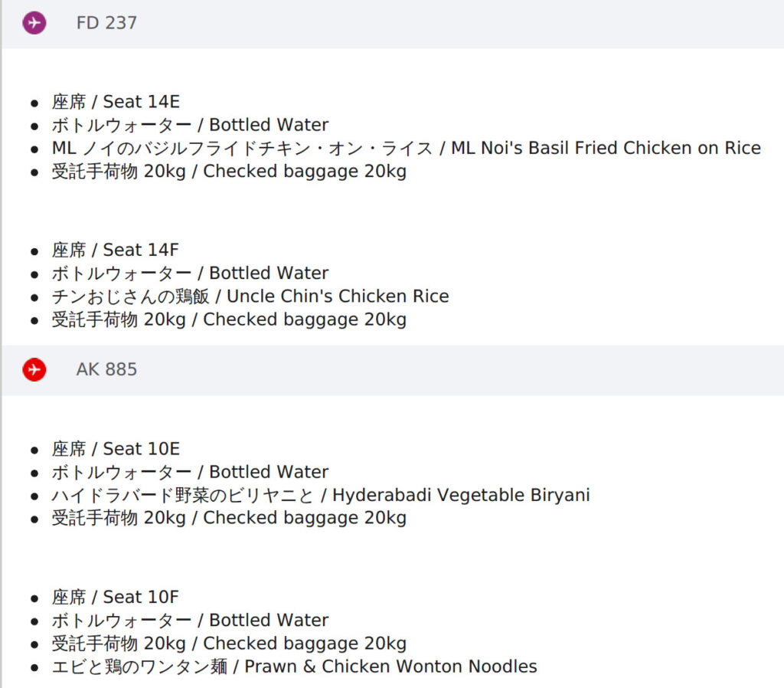Click the purple airplane icon for FD 237

34,22
